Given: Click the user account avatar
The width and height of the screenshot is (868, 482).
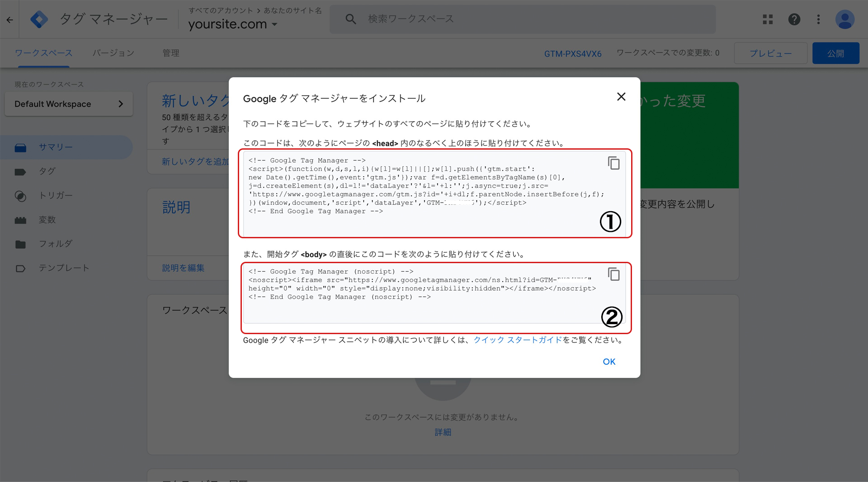Looking at the screenshot, I should (x=844, y=19).
